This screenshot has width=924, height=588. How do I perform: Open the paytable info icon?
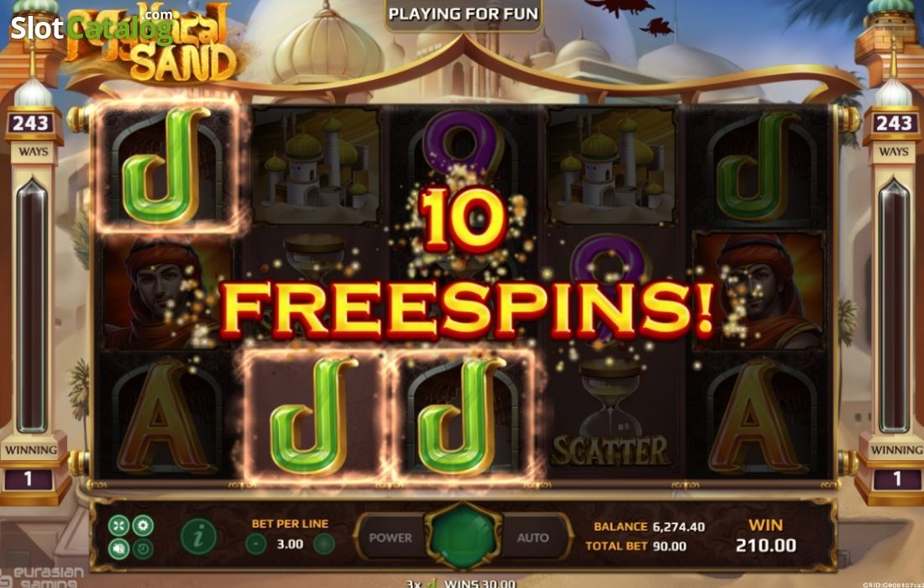pyautogui.click(x=198, y=537)
